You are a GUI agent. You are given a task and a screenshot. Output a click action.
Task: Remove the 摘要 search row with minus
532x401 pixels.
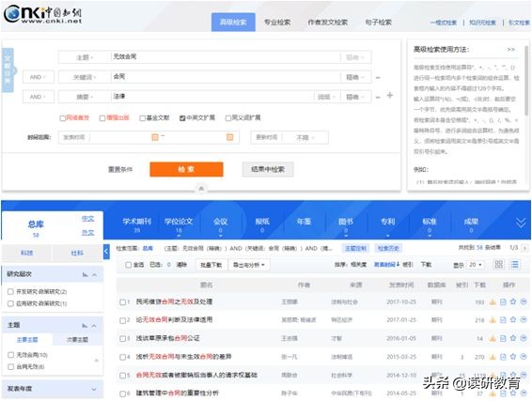coord(378,98)
